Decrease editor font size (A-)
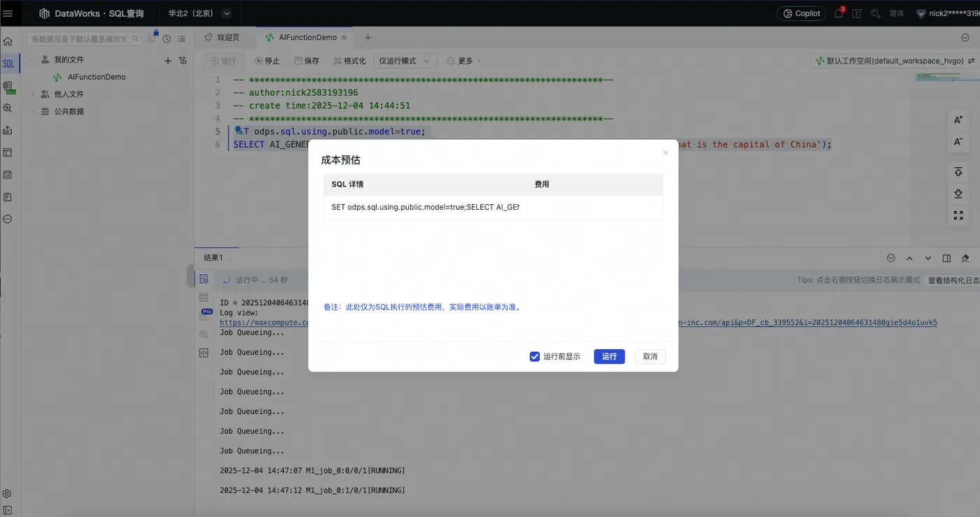 pyautogui.click(x=959, y=141)
